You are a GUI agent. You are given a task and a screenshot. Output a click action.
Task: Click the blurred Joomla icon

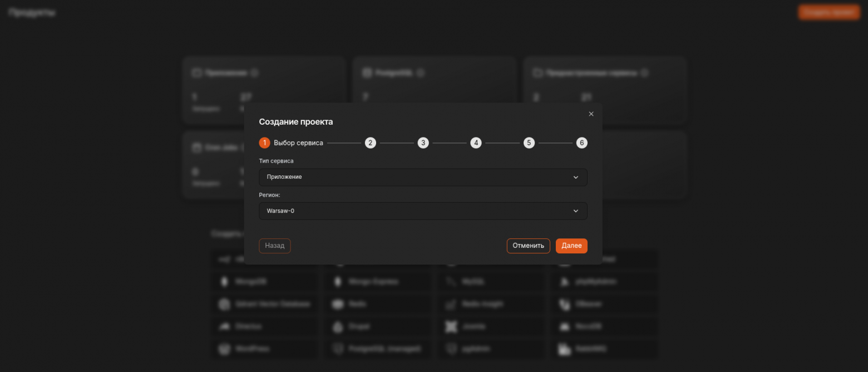point(451,326)
